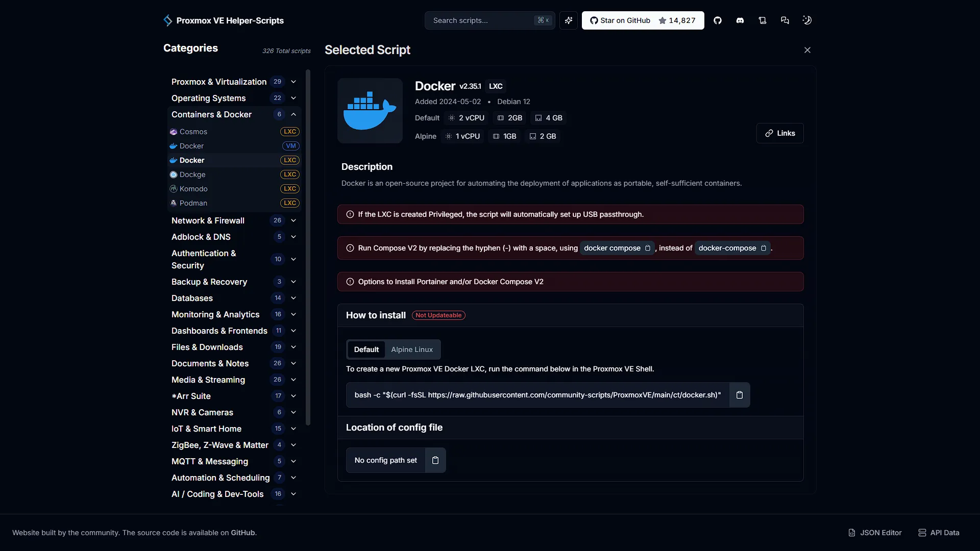Switch to the Default install tab

pos(366,349)
